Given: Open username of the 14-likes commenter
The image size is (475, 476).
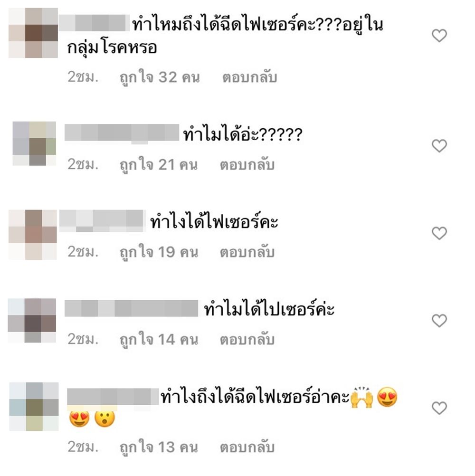Looking at the screenshot, I should coord(131,308).
